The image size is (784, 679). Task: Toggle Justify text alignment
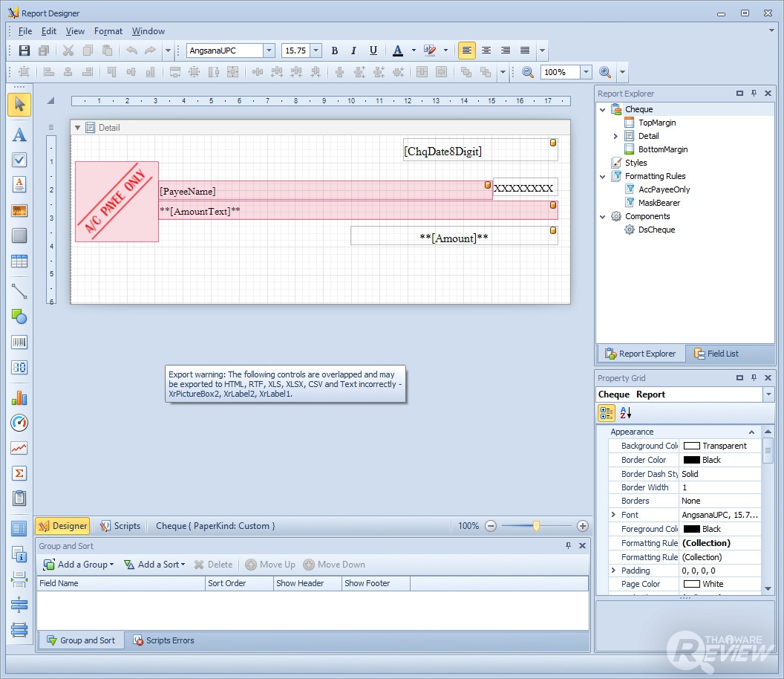pos(525,51)
